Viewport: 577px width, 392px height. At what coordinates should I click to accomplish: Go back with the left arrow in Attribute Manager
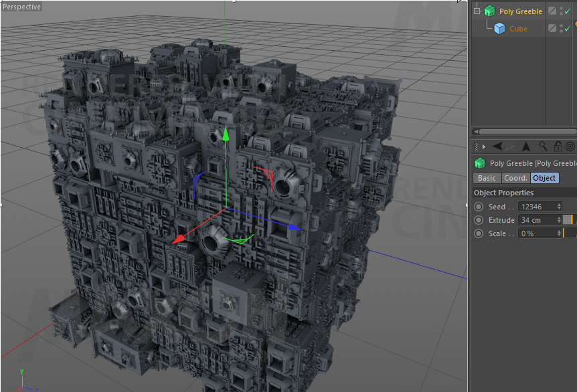tap(497, 146)
